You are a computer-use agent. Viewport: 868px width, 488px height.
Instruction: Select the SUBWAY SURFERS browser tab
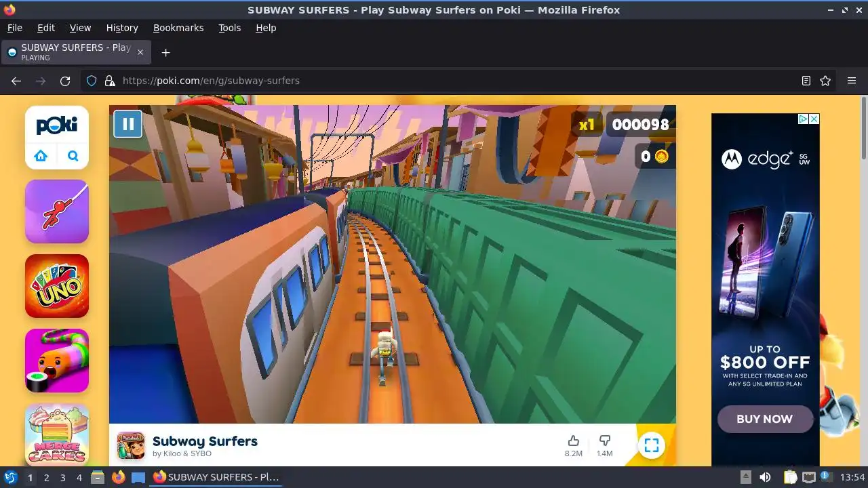click(76, 52)
